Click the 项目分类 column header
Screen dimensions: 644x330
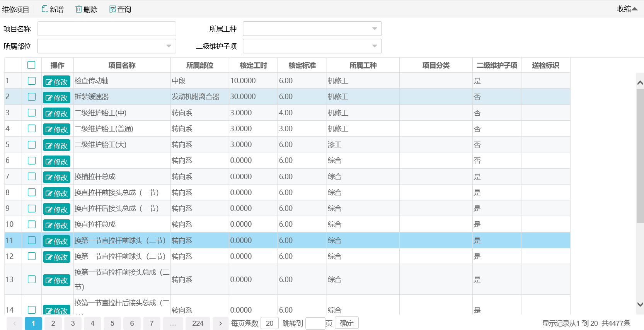click(x=436, y=65)
